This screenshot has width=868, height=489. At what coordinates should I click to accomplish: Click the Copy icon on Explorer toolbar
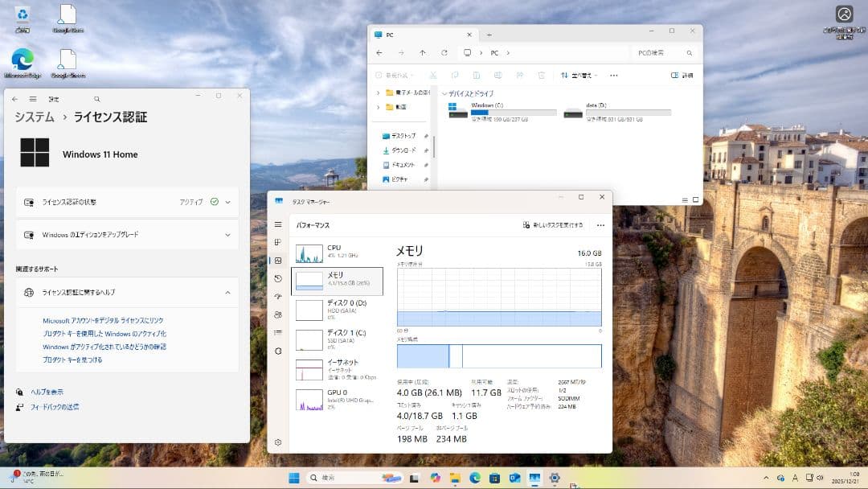pyautogui.click(x=454, y=75)
